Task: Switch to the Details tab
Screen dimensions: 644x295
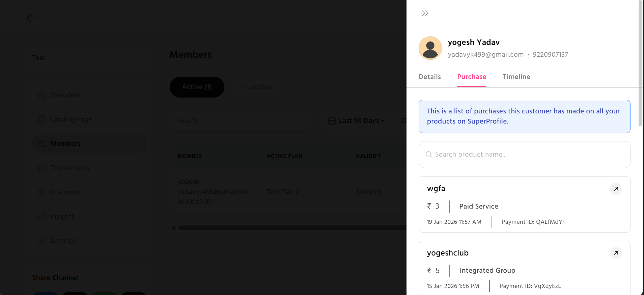Action: coord(429,77)
